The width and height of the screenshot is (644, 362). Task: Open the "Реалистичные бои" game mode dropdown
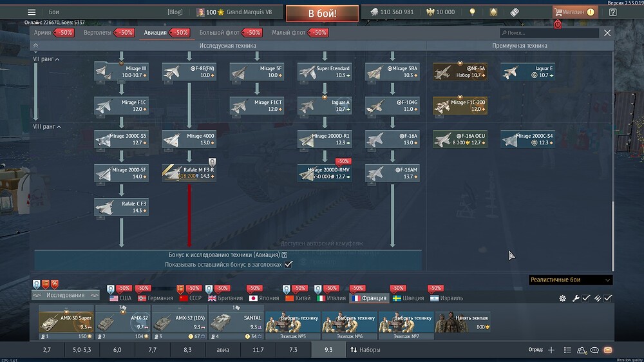tap(571, 280)
